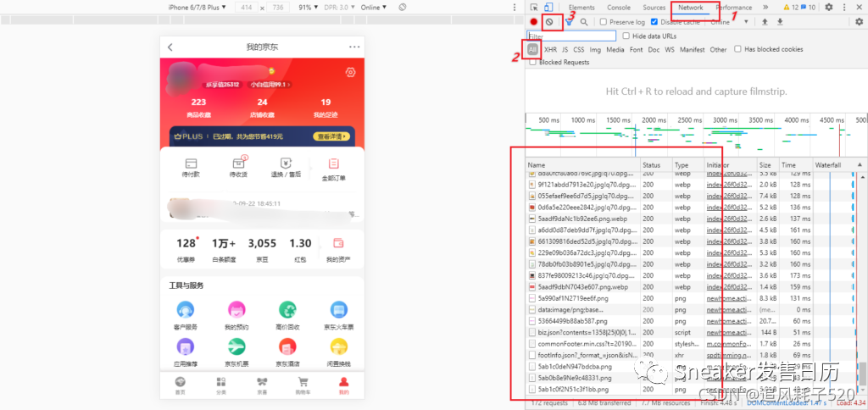Tap the 首页 home nav icon

pyautogui.click(x=180, y=385)
